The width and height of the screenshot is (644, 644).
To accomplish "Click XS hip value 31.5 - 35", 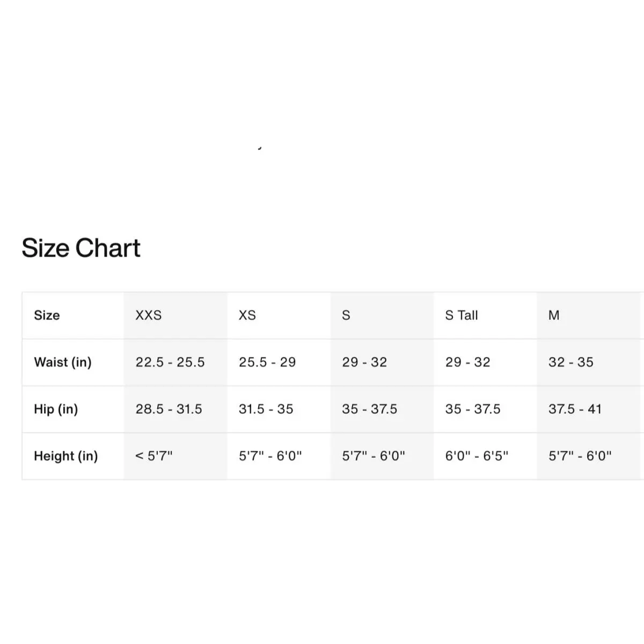I will point(266,409).
